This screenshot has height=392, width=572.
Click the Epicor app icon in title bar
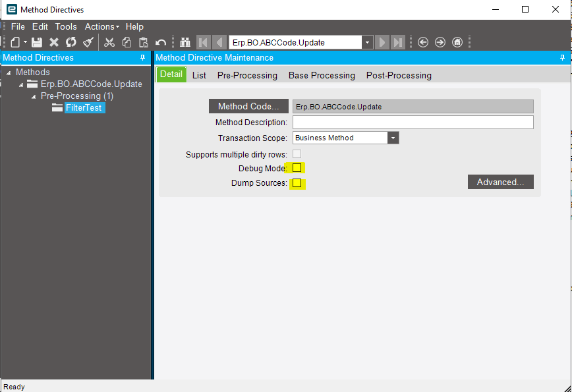[12, 9]
